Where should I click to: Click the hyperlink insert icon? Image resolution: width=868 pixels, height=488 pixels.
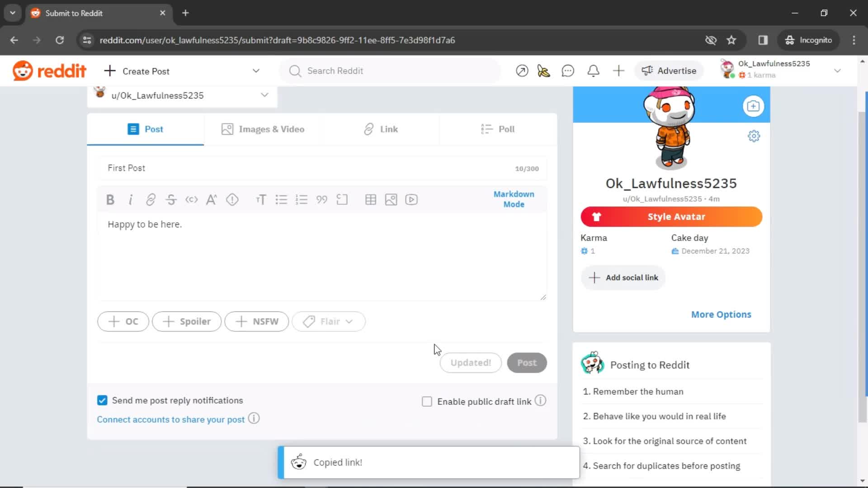pyautogui.click(x=151, y=199)
